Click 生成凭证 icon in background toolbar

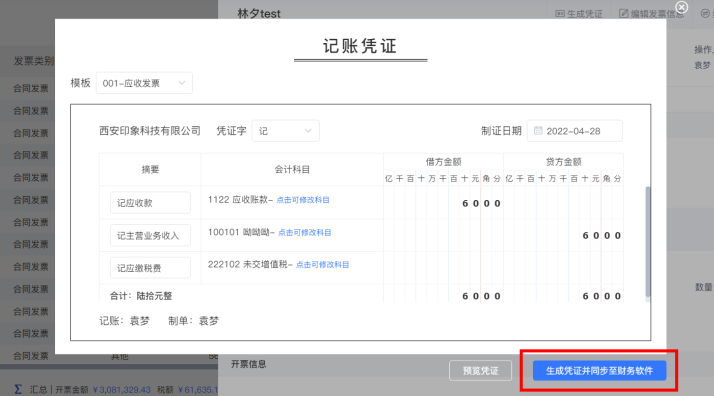(560, 14)
